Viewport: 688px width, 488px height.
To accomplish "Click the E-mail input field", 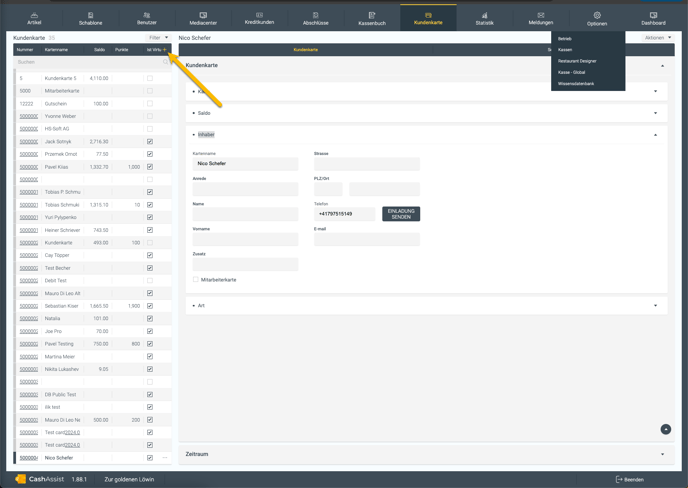I will (367, 239).
